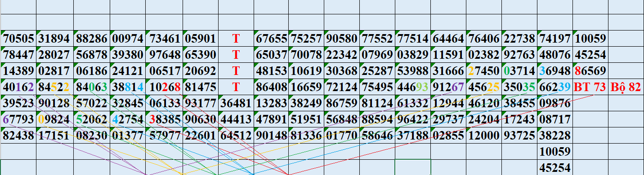Screen dimensions: 644x175
Task: Select the 03714 cell with green digit
Action: point(519,71)
